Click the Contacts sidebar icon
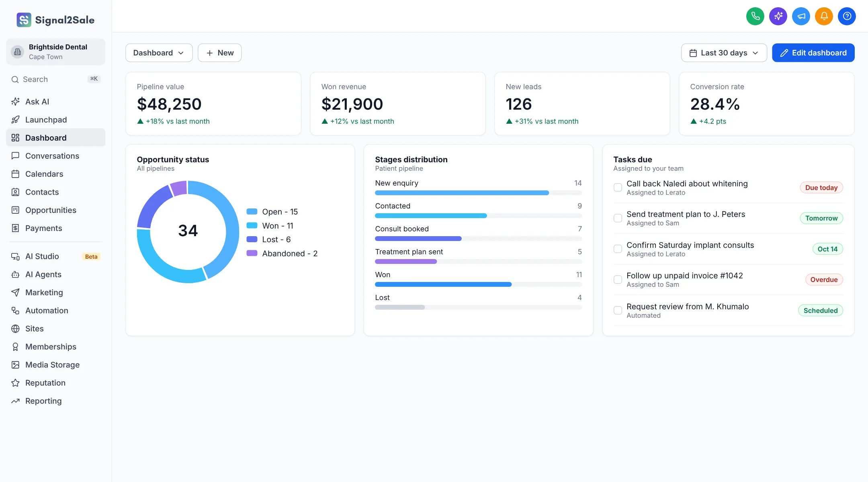This screenshot has height=482, width=868. pyautogui.click(x=15, y=192)
